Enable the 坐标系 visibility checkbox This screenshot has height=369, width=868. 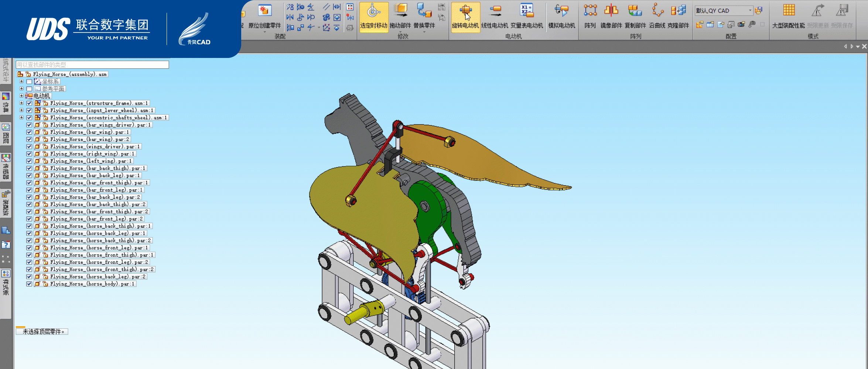[29, 82]
